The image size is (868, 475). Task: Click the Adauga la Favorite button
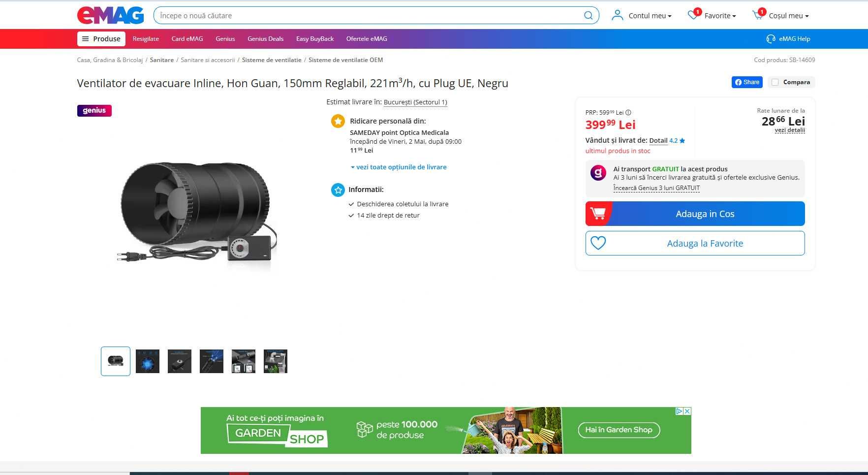(x=695, y=243)
